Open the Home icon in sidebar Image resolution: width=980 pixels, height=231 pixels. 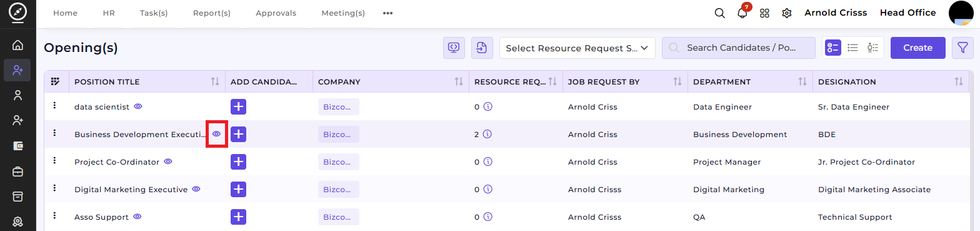tap(17, 45)
